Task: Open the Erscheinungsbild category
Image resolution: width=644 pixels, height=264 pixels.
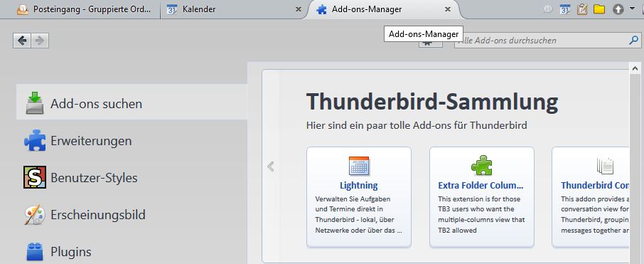Action: (132, 215)
